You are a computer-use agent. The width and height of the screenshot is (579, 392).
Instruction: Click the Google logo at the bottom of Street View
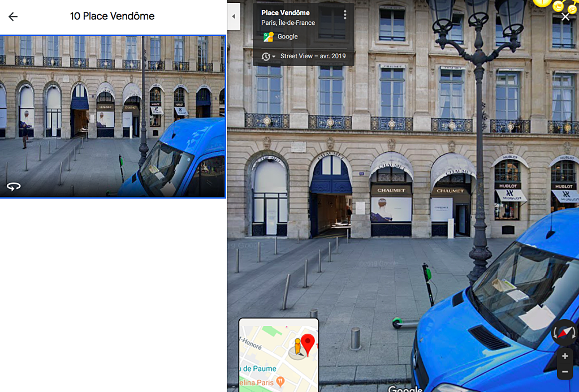(405, 389)
